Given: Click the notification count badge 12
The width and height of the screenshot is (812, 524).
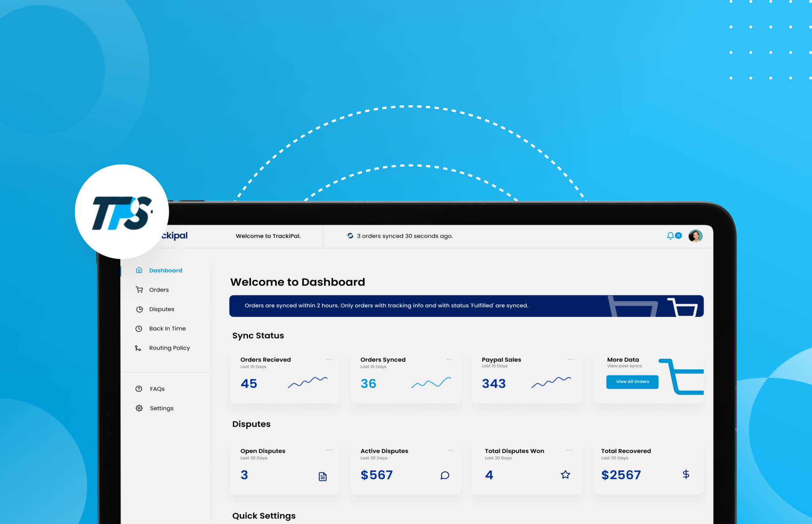Looking at the screenshot, I should click(678, 235).
